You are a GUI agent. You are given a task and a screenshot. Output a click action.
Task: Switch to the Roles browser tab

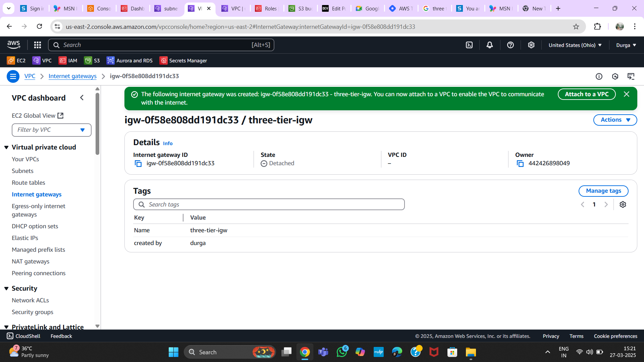click(x=267, y=8)
